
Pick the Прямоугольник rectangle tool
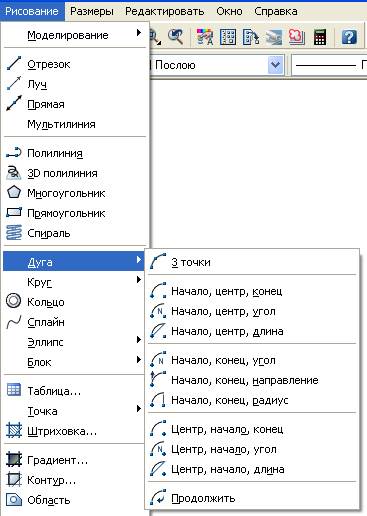pyautogui.click(x=75, y=213)
